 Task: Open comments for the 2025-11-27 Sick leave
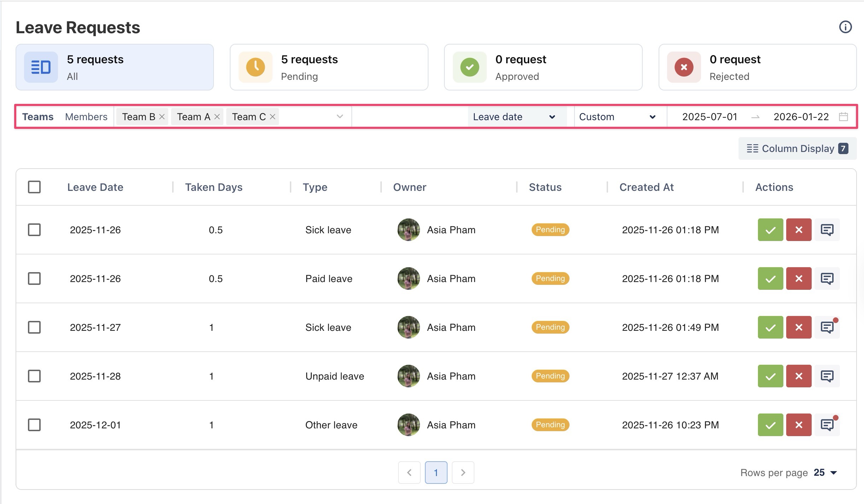pos(827,327)
